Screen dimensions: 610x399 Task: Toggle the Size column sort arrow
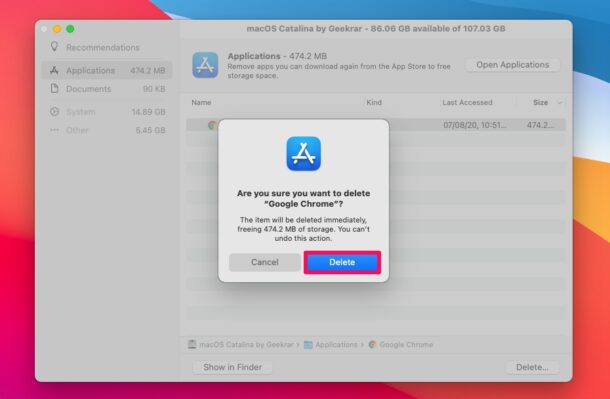(560, 103)
